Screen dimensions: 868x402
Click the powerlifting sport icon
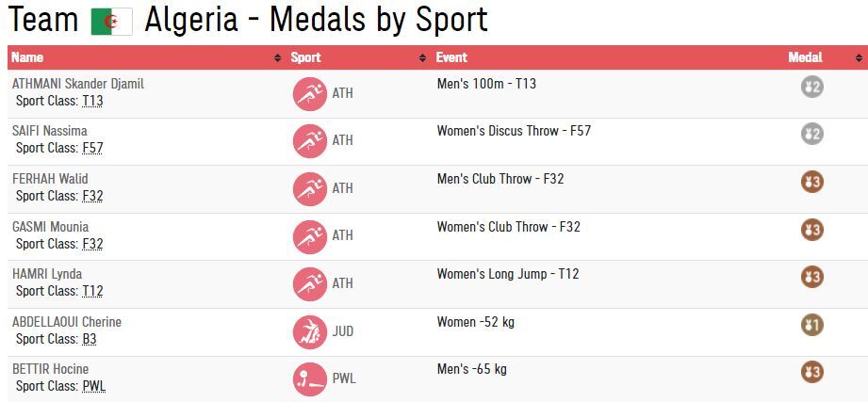309,378
